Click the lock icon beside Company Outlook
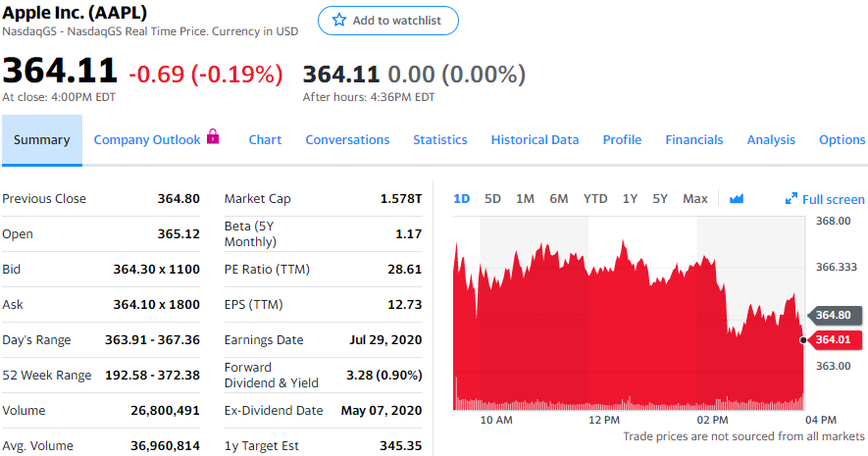This screenshot has width=868, height=456. point(214,138)
